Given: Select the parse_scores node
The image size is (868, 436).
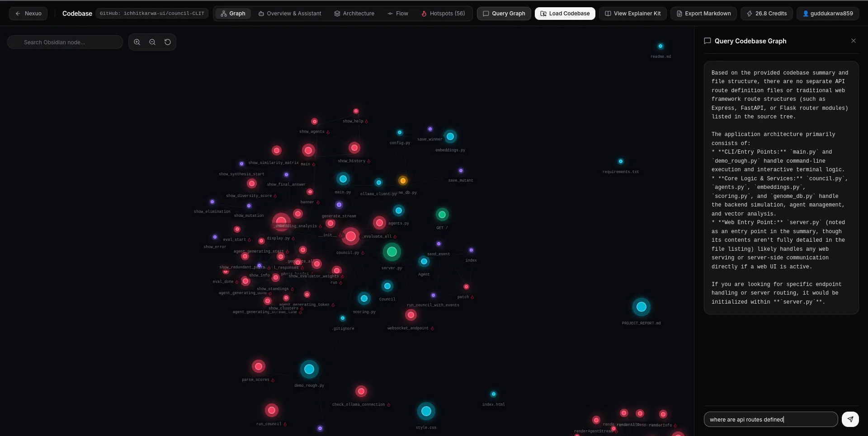Looking at the screenshot, I should click(259, 366).
